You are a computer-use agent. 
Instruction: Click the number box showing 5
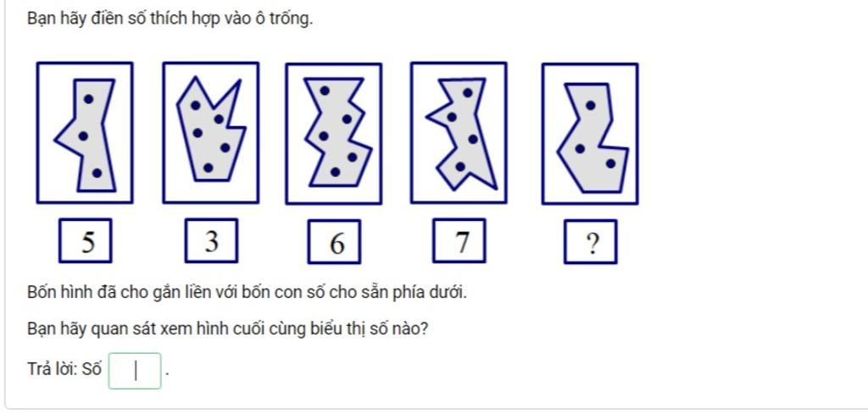[86, 240]
